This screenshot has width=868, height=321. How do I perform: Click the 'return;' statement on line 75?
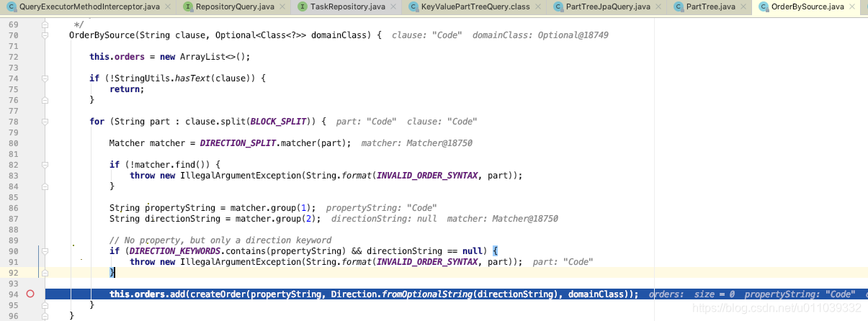pos(127,89)
